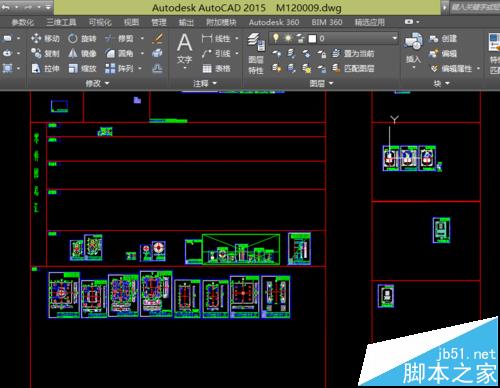The image size is (500, 388).
Task: Click Create block (创建)
Action: coord(443,39)
